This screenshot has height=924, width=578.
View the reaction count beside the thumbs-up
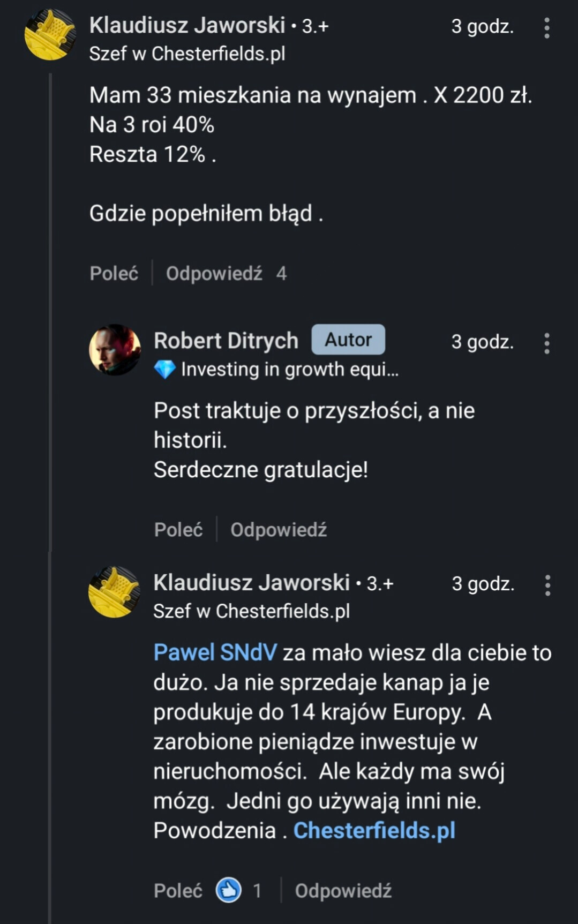point(257,890)
